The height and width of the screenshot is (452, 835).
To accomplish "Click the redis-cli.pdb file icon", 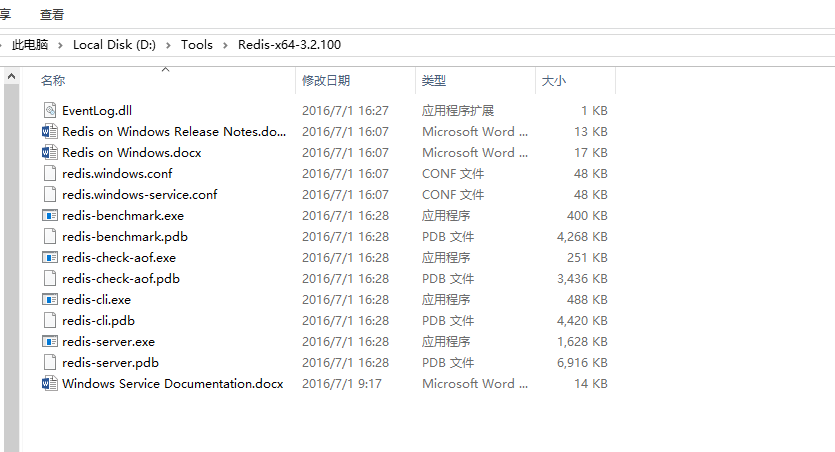I will pos(50,320).
